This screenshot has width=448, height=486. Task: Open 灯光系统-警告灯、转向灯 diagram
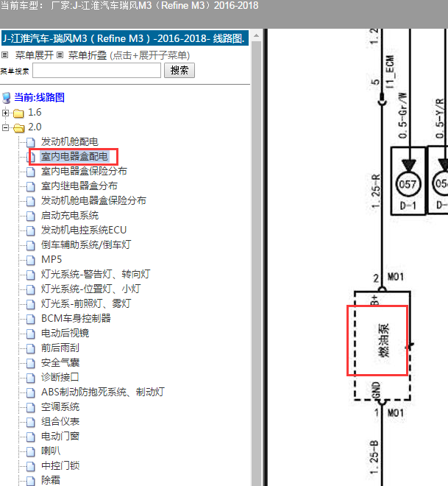tap(96, 274)
